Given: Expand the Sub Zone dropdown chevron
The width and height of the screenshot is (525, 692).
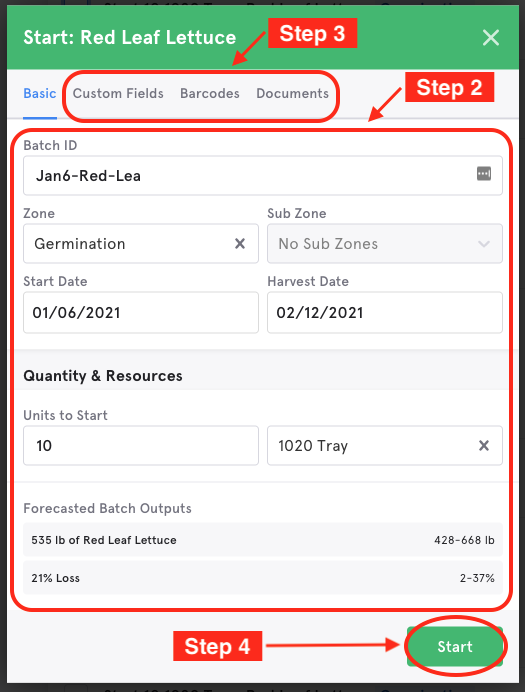Looking at the screenshot, I should point(484,244).
